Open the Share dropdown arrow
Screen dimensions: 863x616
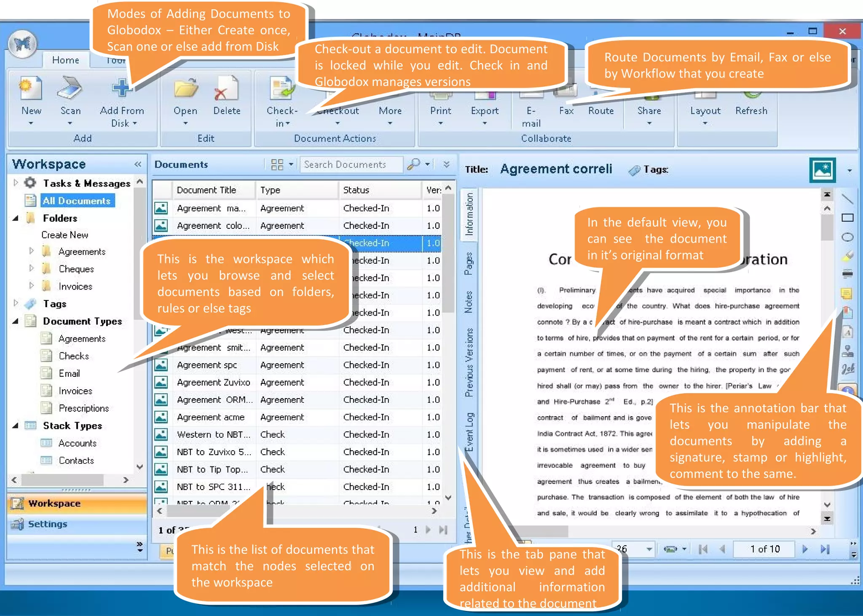[649, 123]
